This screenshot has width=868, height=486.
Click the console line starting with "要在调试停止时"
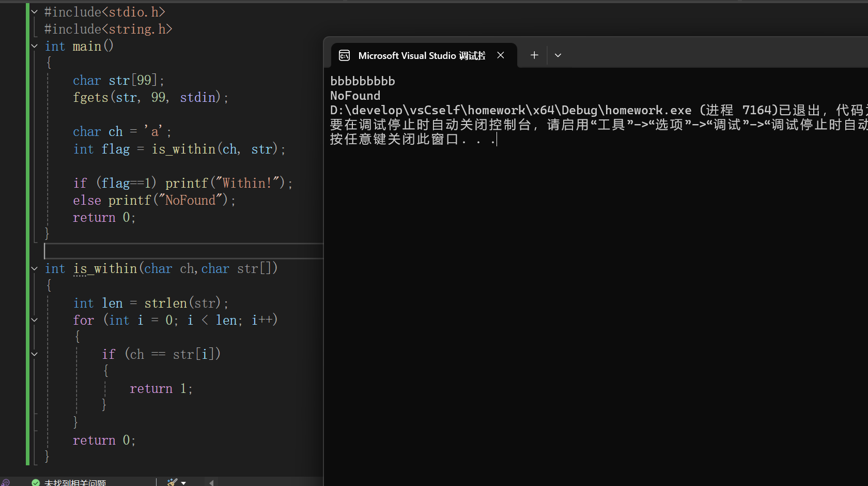click(x=599, y=125)
